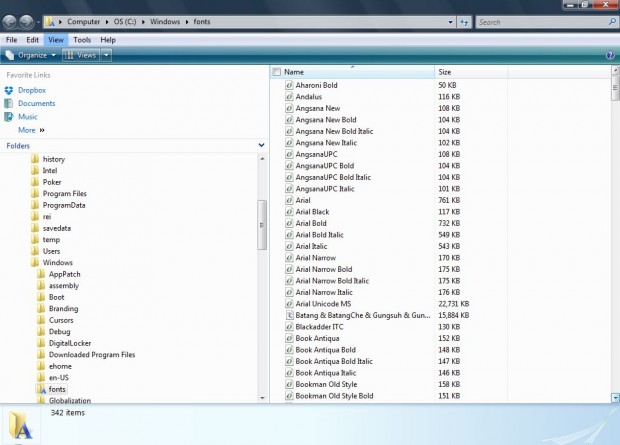Click the Views toolbar button
Image resolution: width=620 pixels, height=445 pixels.
pyautogui.click(x=81, y=55)
